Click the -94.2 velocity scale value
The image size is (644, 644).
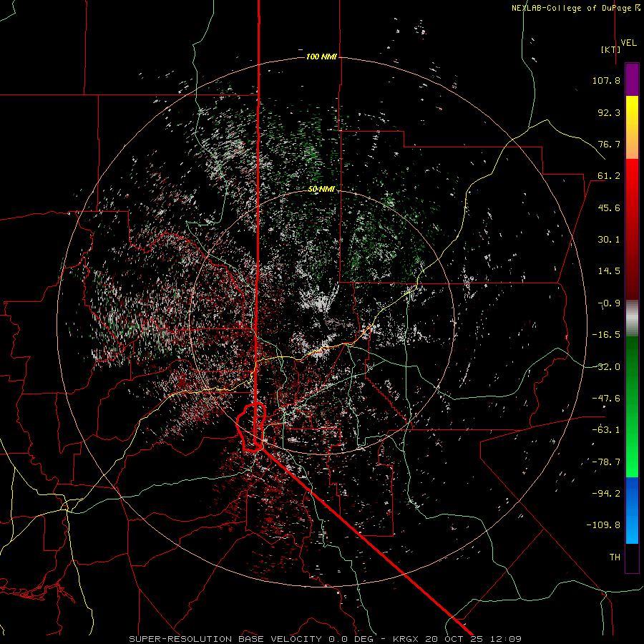(x=606, y=493)
